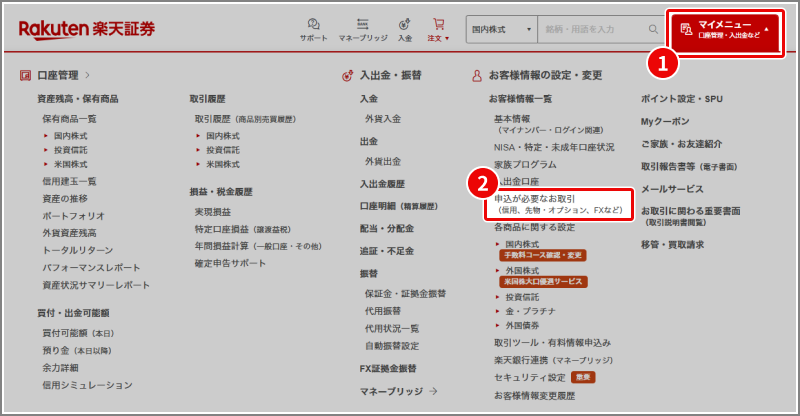Open the マネーブリッジ arrow link
The image size is (800, 416).
coord(398,391)
